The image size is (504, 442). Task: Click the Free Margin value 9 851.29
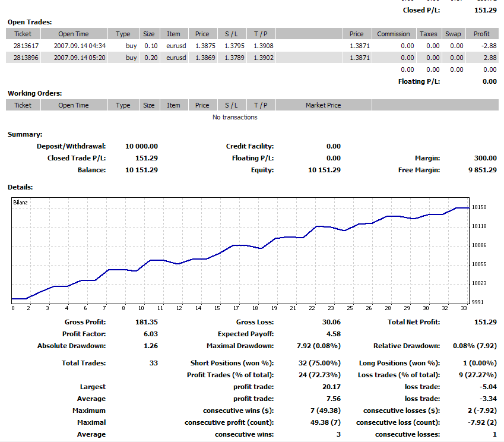click(481, 170)
